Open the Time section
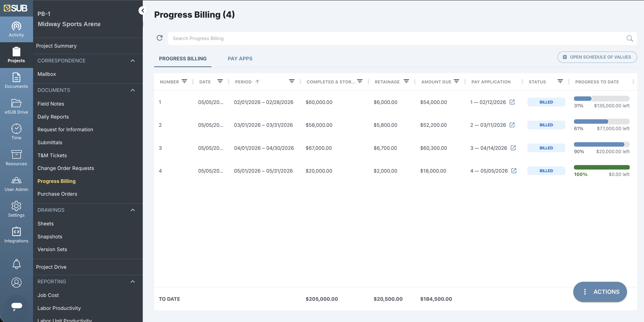Screen dimensions: 644x322 [x=16, y=132]
